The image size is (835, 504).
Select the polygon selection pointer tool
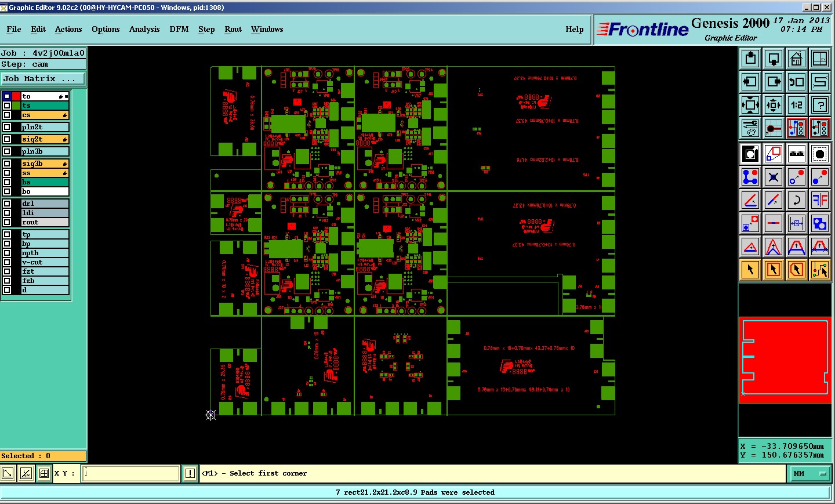pos(797,270)
